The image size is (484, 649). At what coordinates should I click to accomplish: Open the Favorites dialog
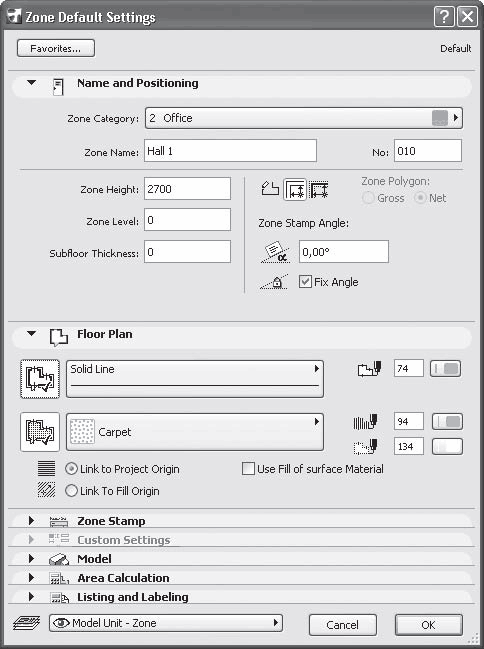click(56, 48)
